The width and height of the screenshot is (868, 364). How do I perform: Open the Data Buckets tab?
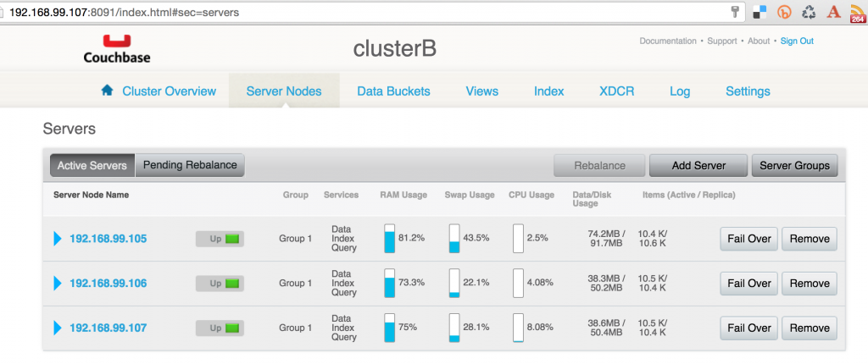pos(393,91)
